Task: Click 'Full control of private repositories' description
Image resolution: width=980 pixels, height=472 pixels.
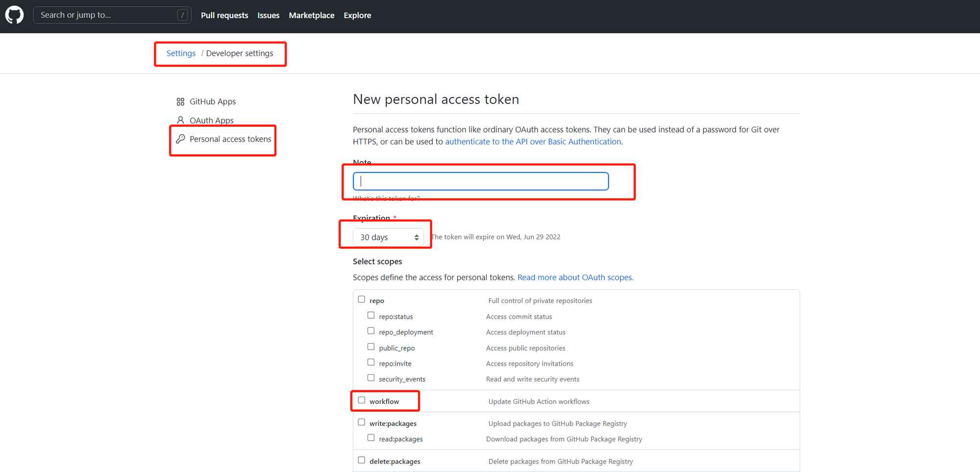Action: coord(540,301)
